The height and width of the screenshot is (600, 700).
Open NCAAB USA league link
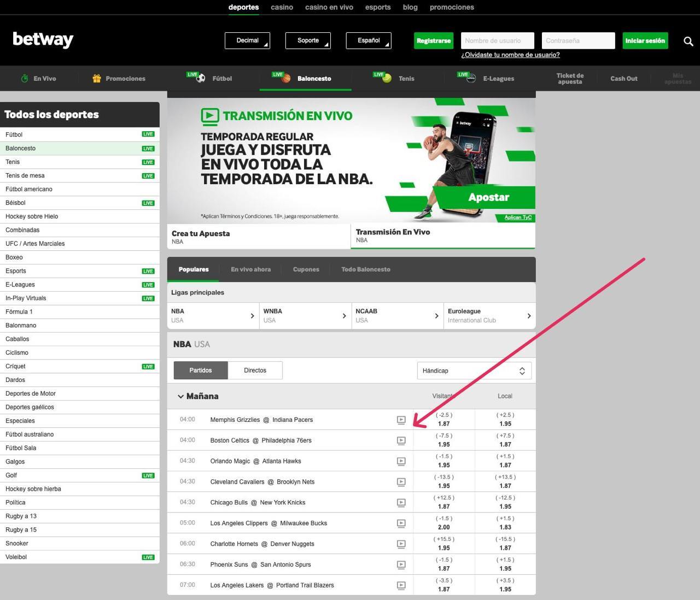(398, 316)
